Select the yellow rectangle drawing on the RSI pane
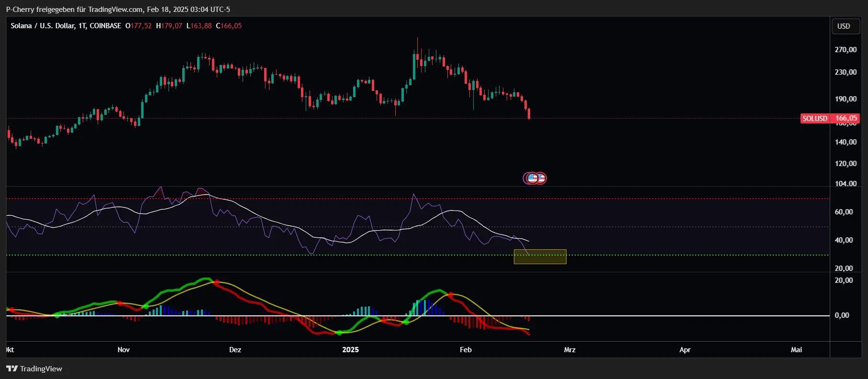The width and height of the screenshot is (868, 379). [540, 256]
